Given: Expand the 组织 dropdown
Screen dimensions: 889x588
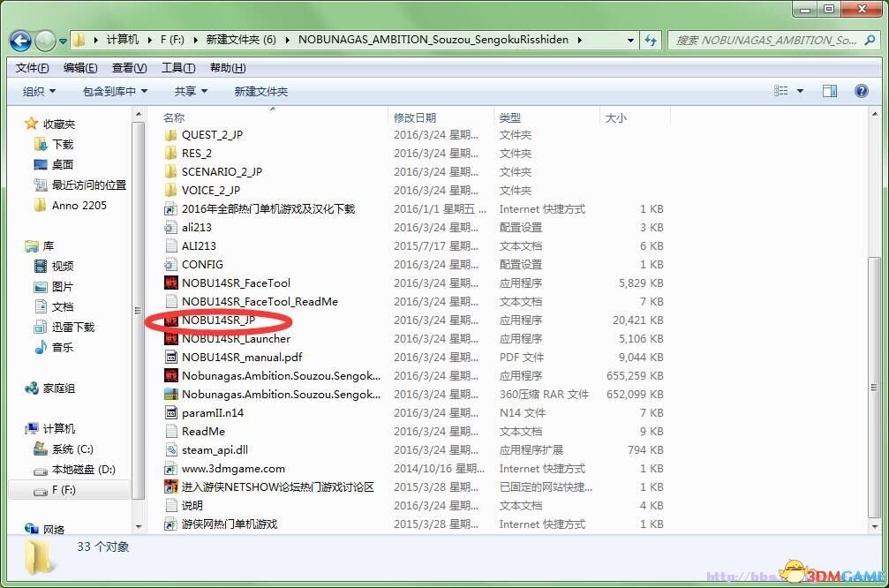Looking at the screenshot, I should 39,91.
